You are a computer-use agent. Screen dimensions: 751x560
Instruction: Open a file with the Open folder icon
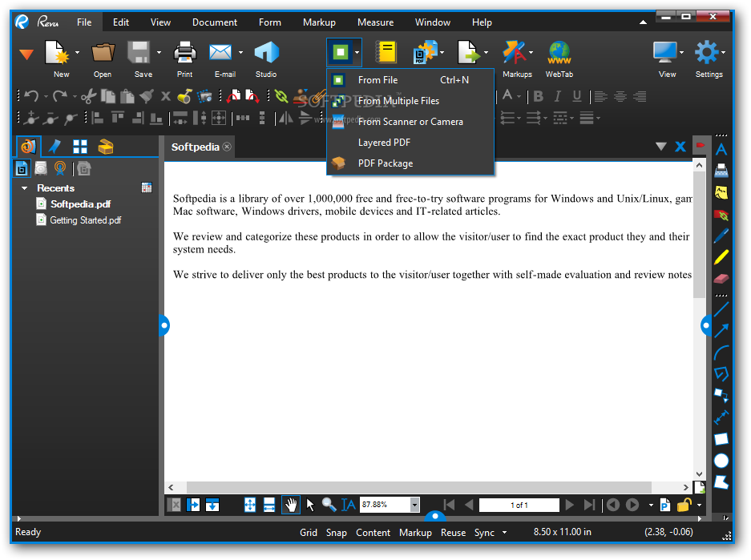tap(103, 52)
